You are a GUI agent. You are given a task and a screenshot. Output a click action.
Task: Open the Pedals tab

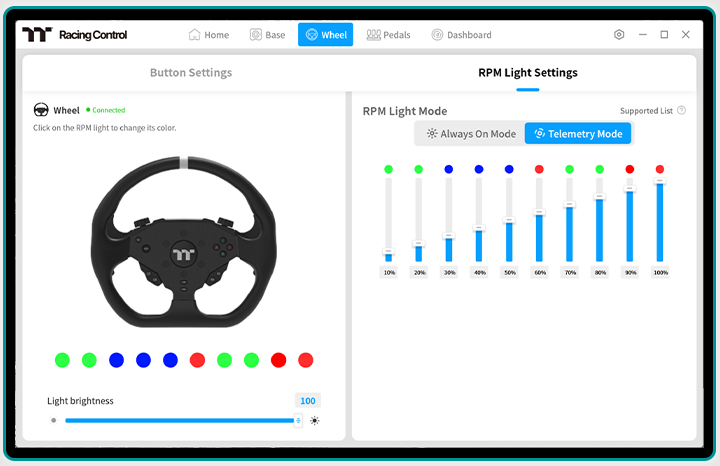tap(388, 35)
